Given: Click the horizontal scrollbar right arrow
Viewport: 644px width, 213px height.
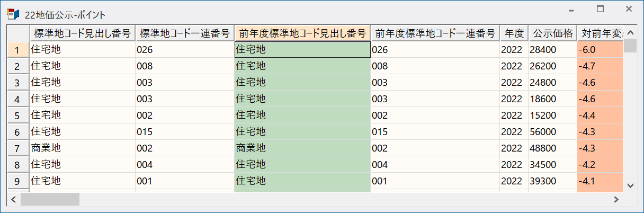Looking at the screenshot, I should pos(616,200).
